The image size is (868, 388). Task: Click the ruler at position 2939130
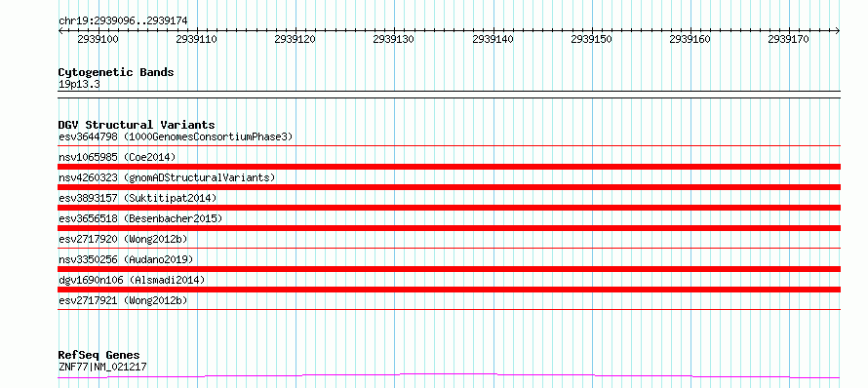[394, 39]
